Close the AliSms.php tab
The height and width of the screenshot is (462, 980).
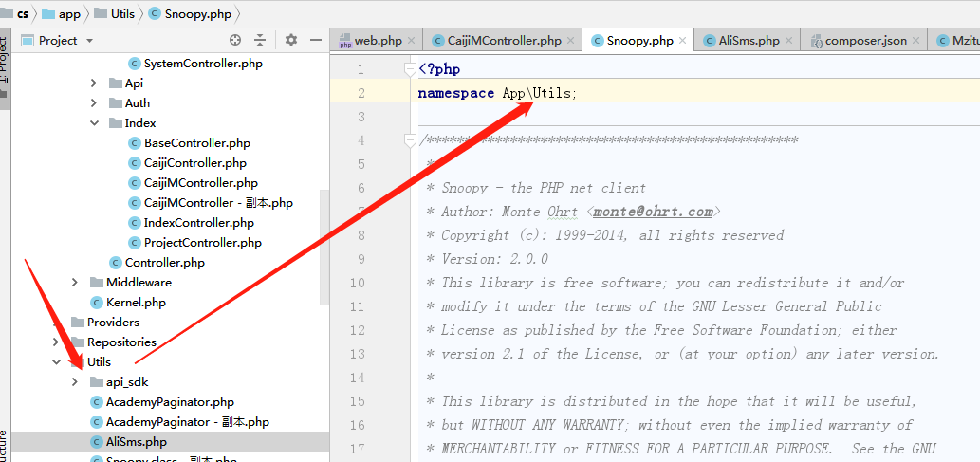point(788,41)
